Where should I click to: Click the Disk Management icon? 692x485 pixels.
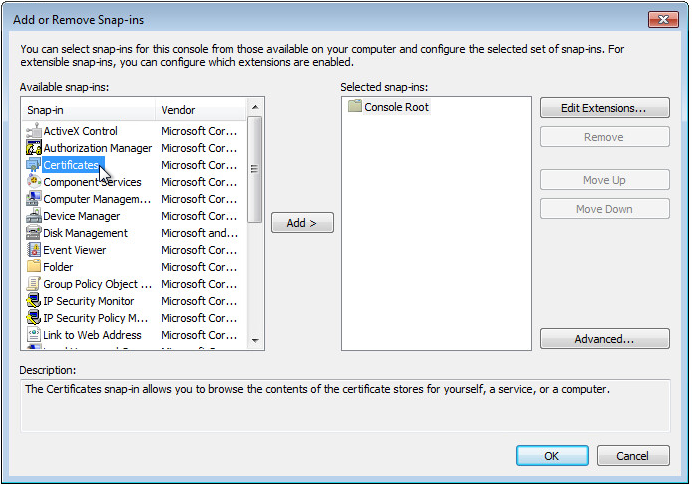(34, 233)
